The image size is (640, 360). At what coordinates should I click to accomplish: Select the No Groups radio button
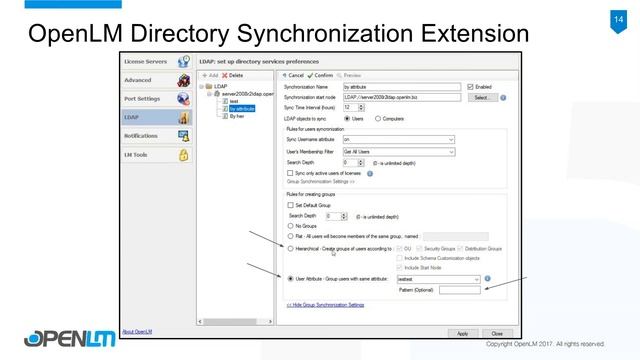point(290,226)
